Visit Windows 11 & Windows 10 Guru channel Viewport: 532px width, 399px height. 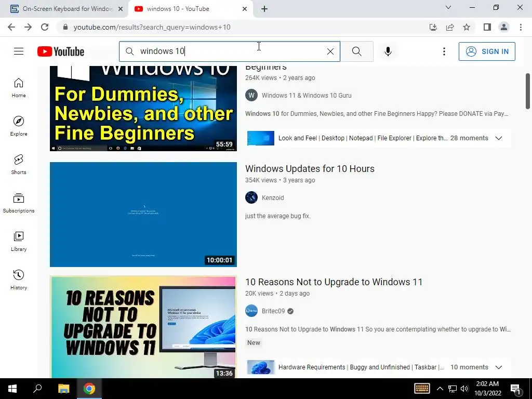(307, 96)
